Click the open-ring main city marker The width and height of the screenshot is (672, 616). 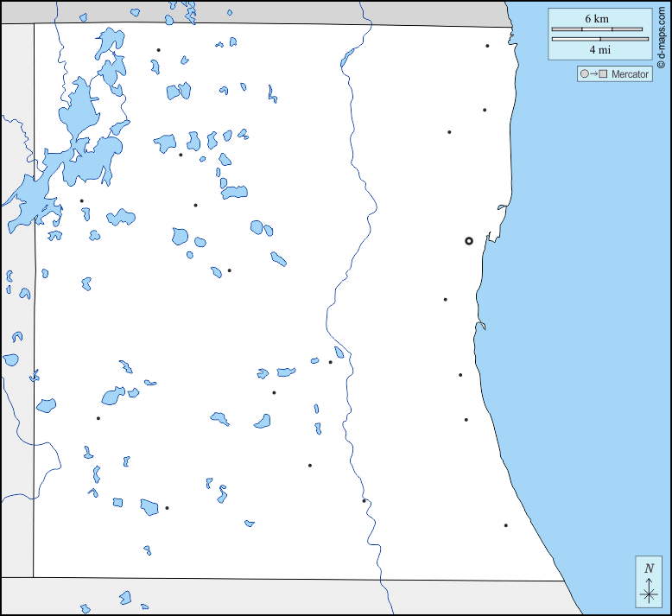469,241
